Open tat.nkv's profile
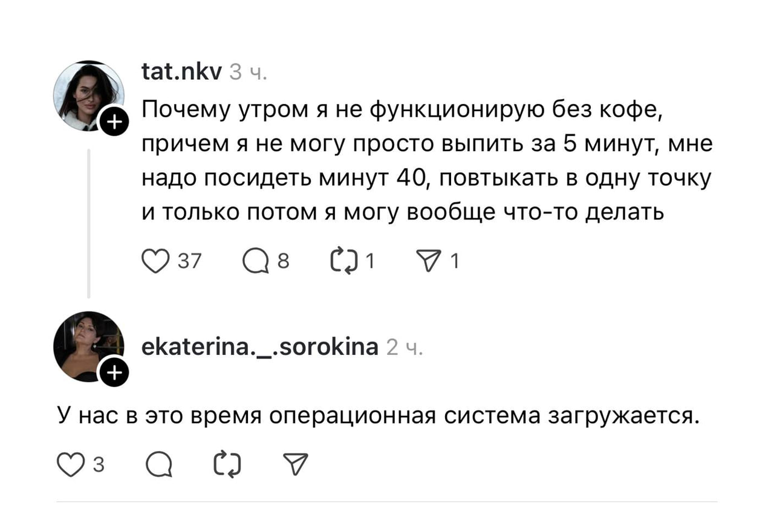774x532 pixels. pyautogui.click(x=181, y=71)
